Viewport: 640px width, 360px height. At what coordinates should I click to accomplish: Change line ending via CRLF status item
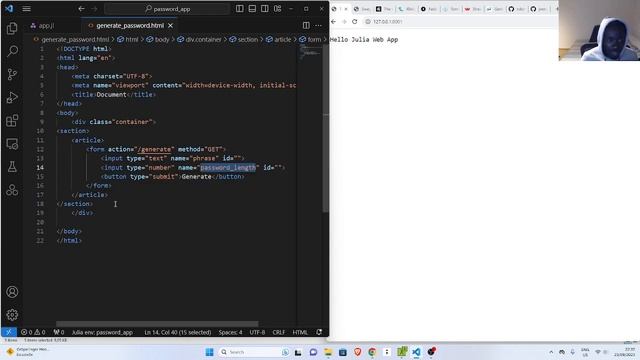click(279, 332)
